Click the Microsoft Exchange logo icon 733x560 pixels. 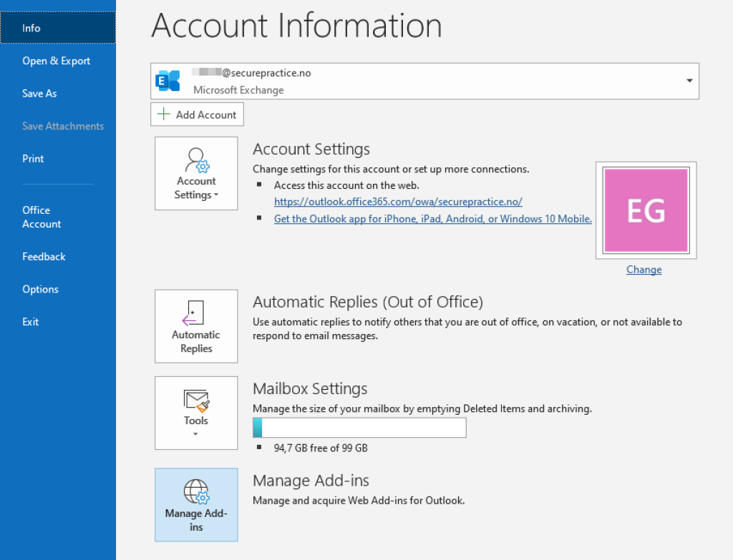pos(167,81)
